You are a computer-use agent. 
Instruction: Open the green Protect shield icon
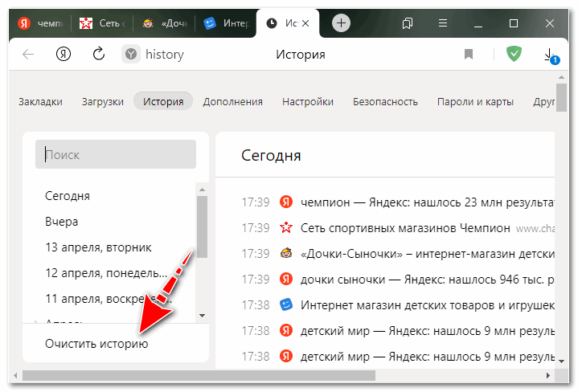pyautogui.click(x=514, y=55)
